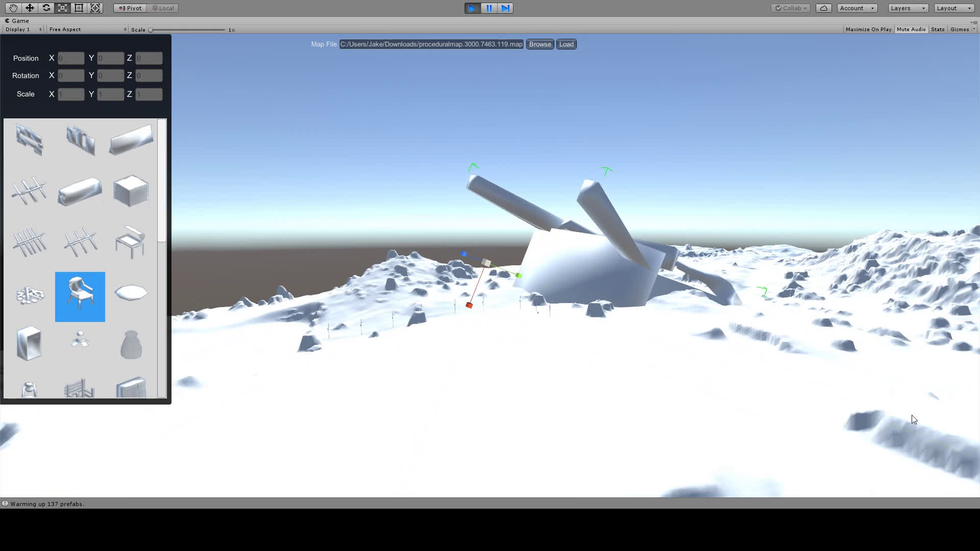980x551 pixels.
Task: Click the game view Scale slider
Action: (187, 30)
